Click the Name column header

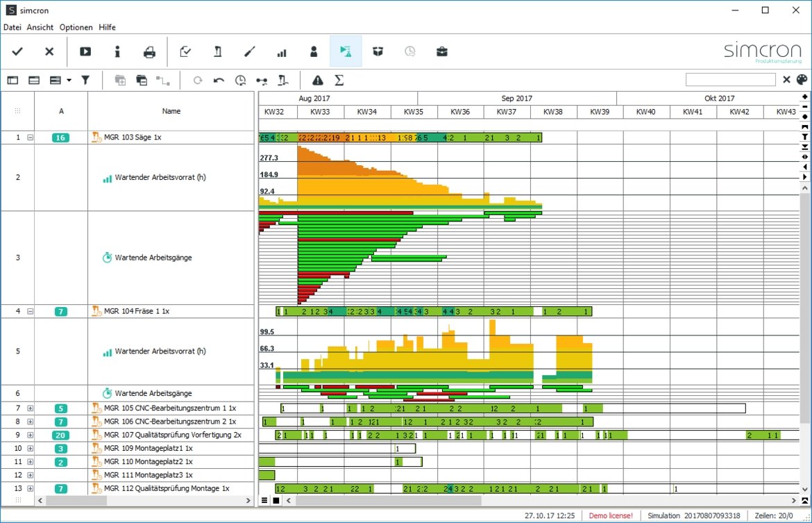[x=171, y=111]
